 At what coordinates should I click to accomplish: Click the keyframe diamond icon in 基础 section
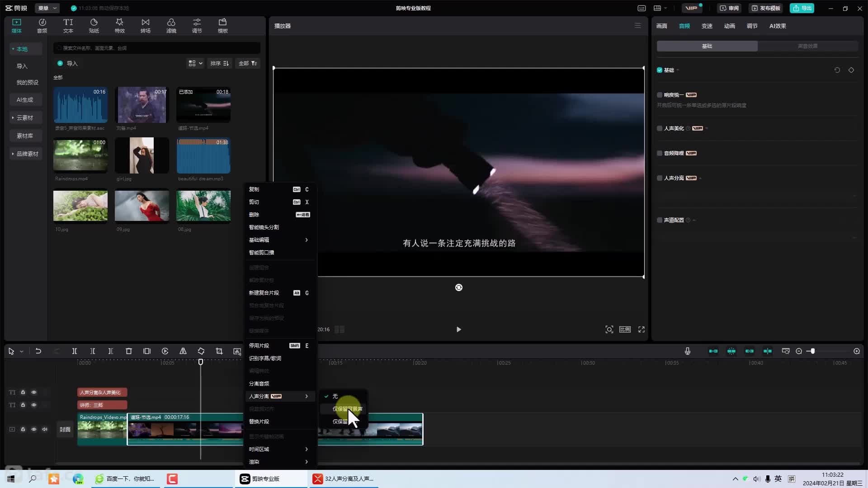(x=851, y=70)
